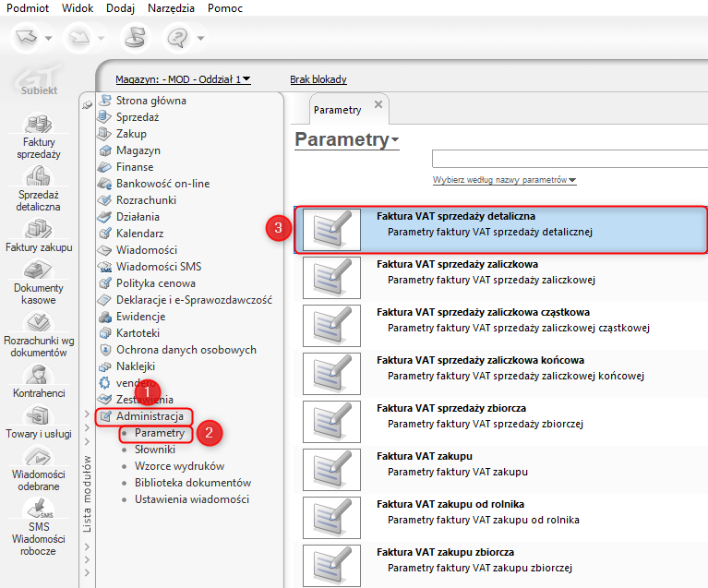Click the parameter search input field
This screenshot has width=708, height=588.
click(570, 159)
